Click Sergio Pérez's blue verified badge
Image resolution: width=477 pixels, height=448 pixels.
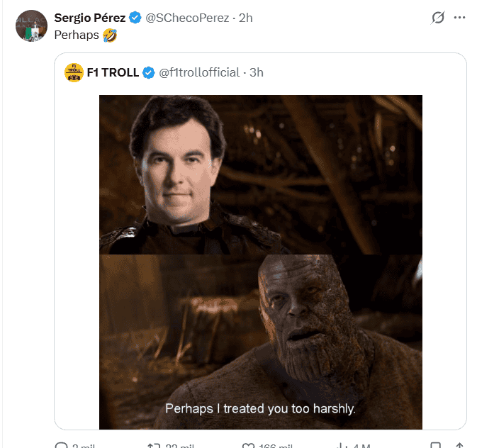click(135, 18)
